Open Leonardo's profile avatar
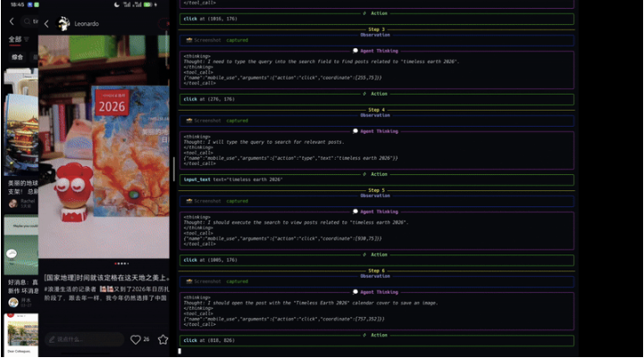644x358 pixels. tap(63, 23)
